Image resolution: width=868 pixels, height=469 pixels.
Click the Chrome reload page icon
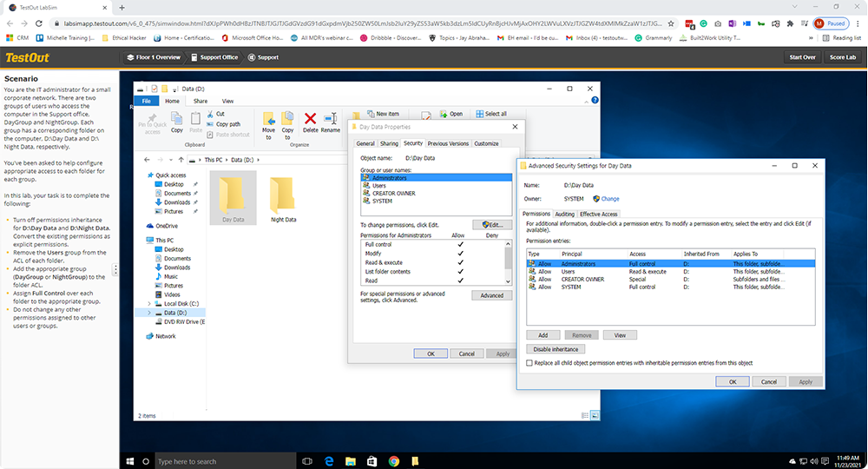point(39,23)
